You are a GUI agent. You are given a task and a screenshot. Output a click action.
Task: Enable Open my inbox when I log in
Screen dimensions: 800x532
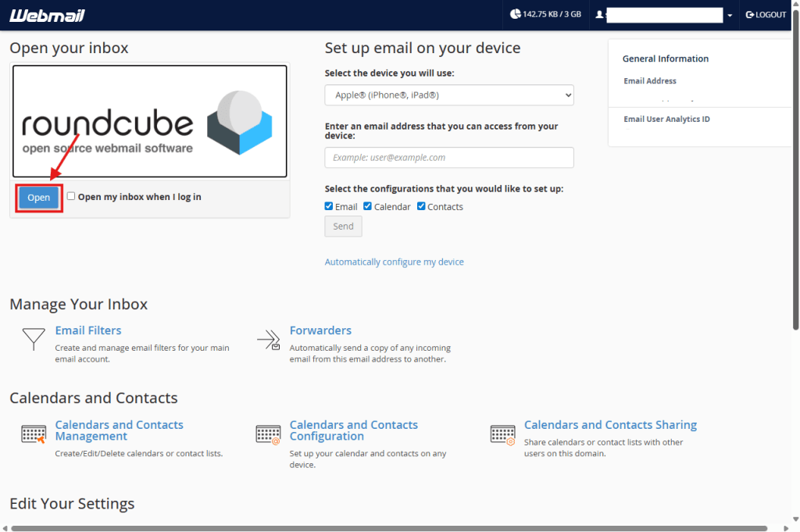coord(71,197)
